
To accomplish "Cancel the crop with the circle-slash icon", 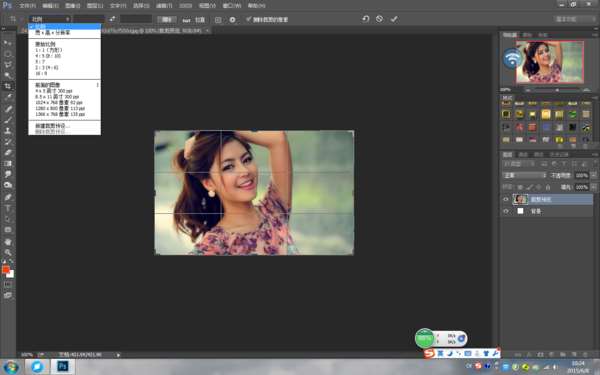I will click(379, 19).
